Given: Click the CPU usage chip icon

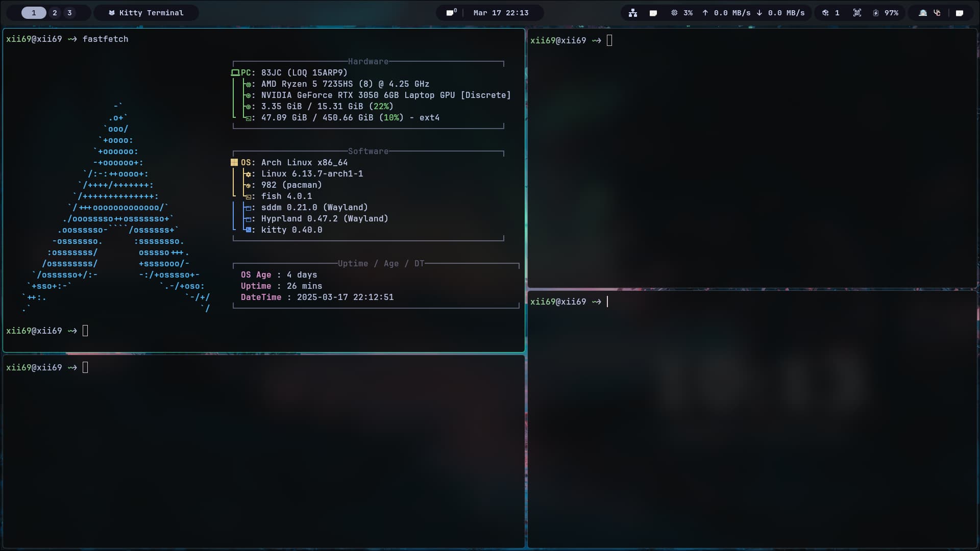Looking at the screenshot, I should pyautogui.click(x=674, y=13).
